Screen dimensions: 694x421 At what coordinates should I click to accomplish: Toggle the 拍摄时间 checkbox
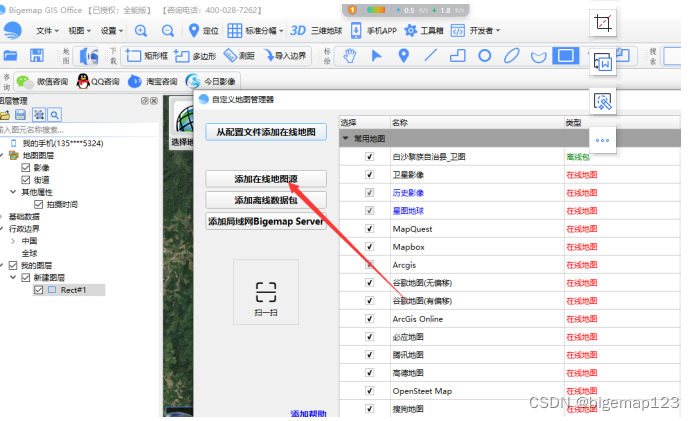pos(39,204)
